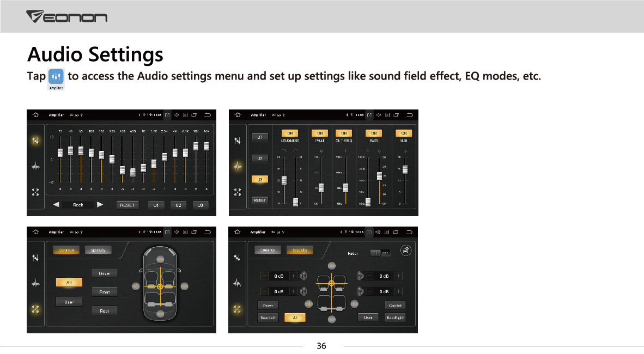The width and height of the screenshot is (644, 354).
Task: Open Common tab on the car diagram screen
Action: point(66,250)
